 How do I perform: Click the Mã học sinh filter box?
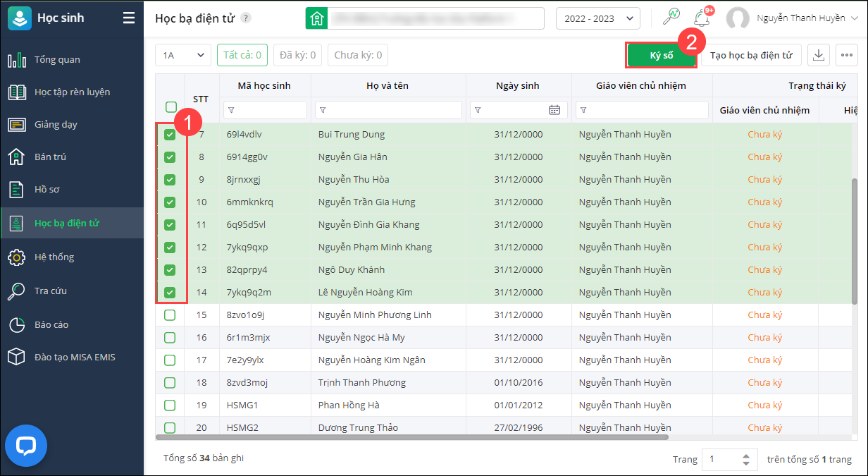click(x=265, y=110)
